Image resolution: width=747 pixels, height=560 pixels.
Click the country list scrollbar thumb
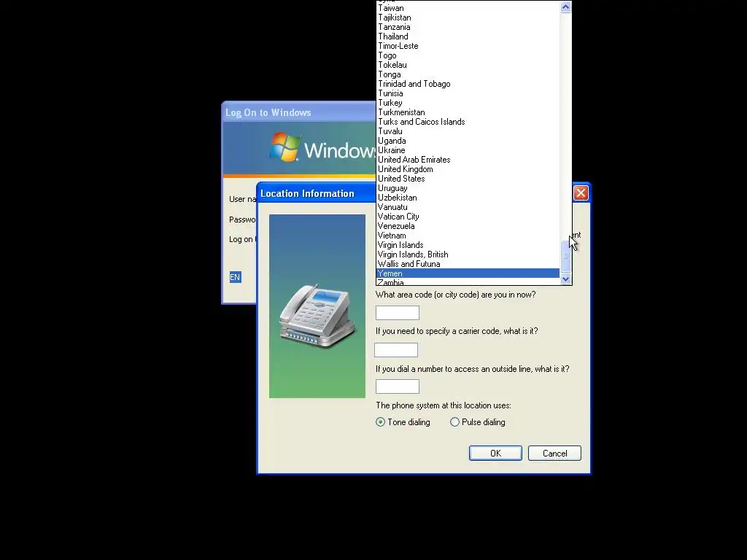pyautogui.click(x=565, y=256)
